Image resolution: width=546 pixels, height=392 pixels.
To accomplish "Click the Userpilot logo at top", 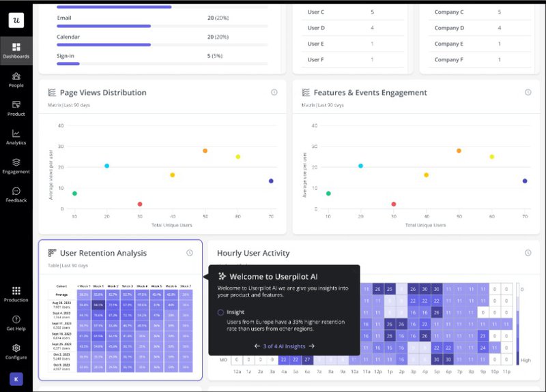I will 16,20.
